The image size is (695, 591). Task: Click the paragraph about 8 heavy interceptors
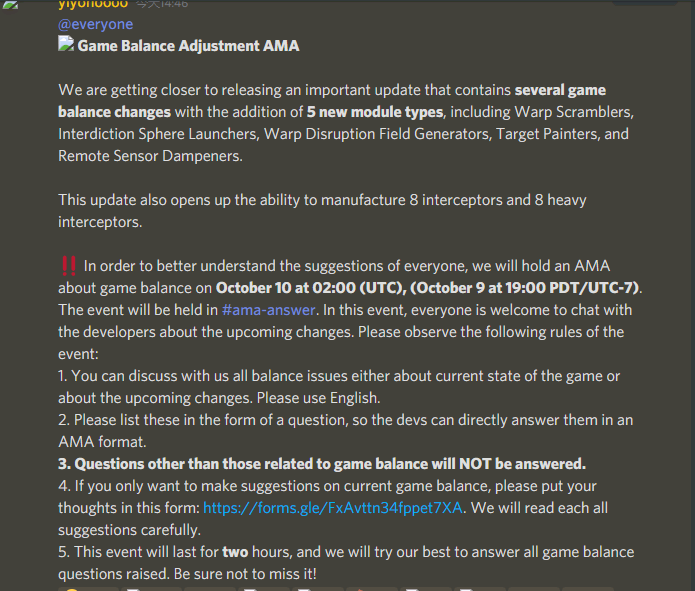coord(322,211)
